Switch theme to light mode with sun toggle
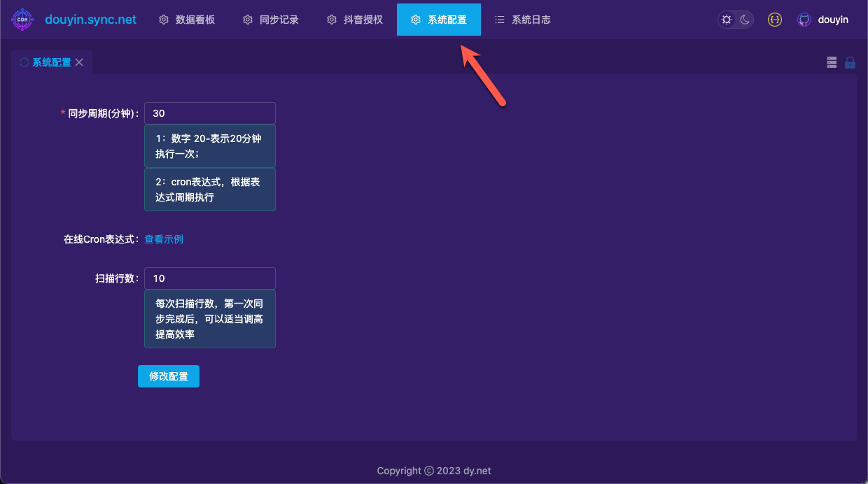 (725, 20)
